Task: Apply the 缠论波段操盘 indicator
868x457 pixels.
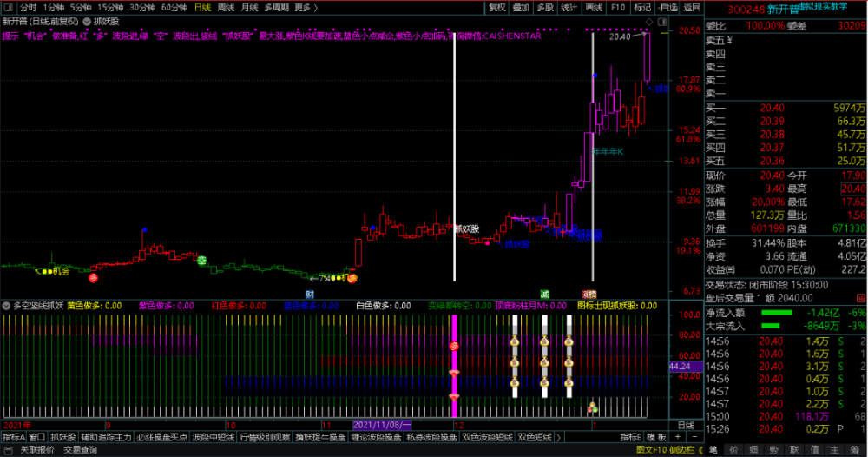Action: [376, 437]
